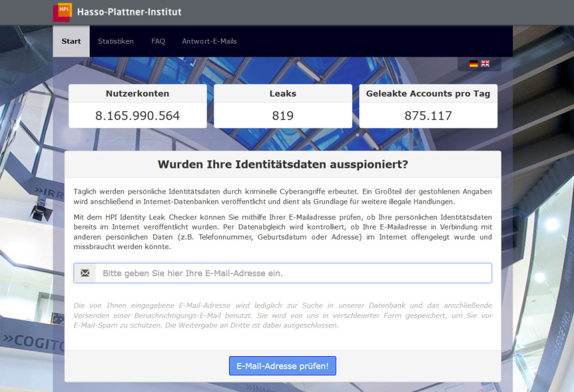Image resolution: width=574 pixels, height=392 pixels.
Task: Open the FAQ page
Action: click(158, 41)
